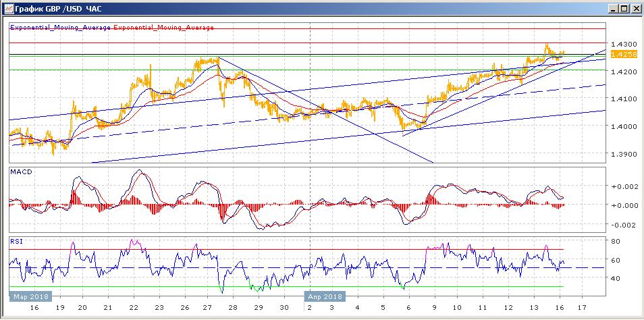Screen dimensions: 644x320
Task: Click the +0.000 MACD scale value
Action: pos(624,205)
